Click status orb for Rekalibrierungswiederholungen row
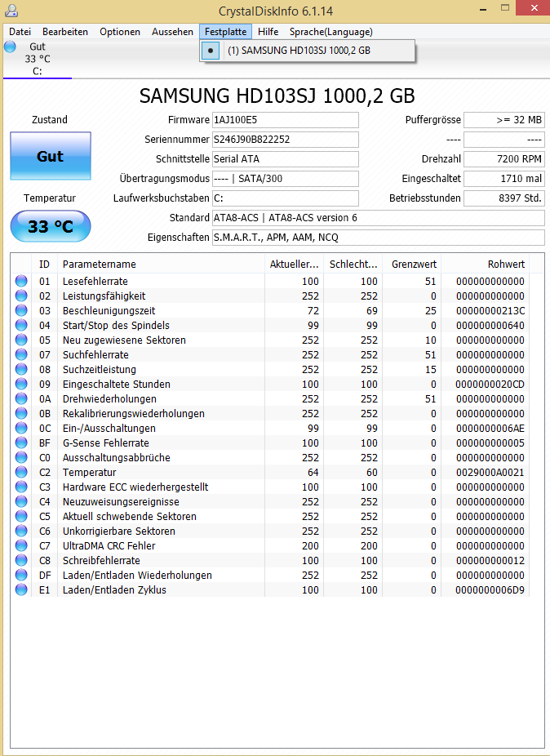550x756 pixels. 21,414
